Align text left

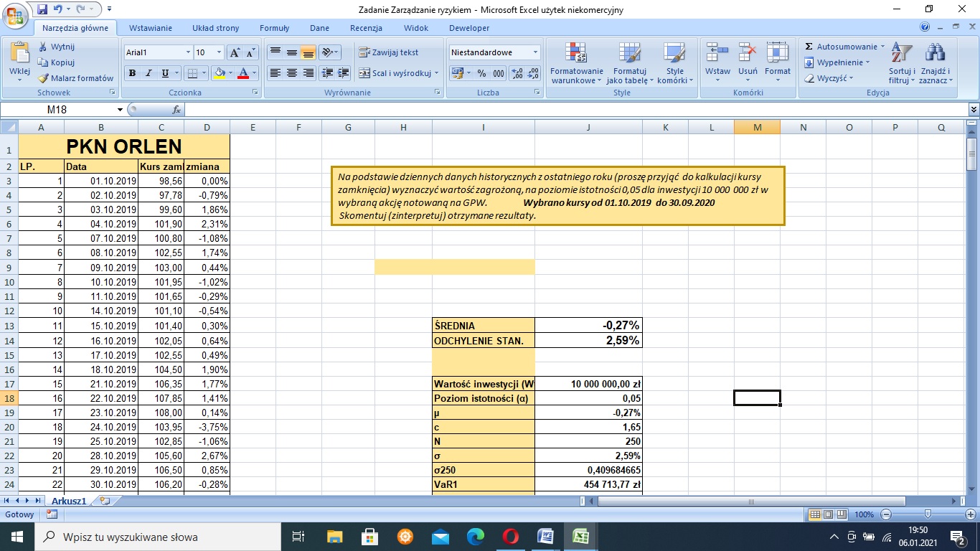pos(275,73)
